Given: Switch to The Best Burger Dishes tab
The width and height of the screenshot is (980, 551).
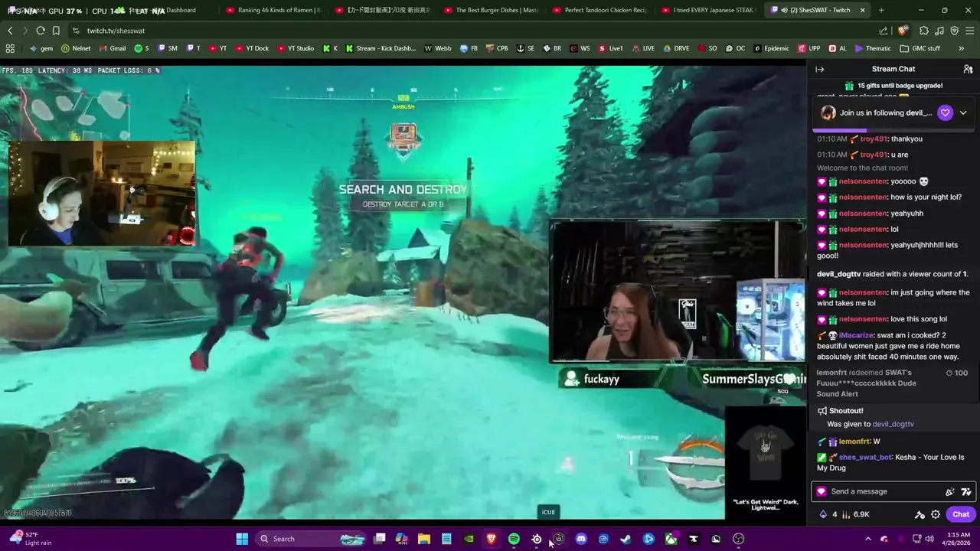Looking at the screenshot, I should tap(491, 10).
